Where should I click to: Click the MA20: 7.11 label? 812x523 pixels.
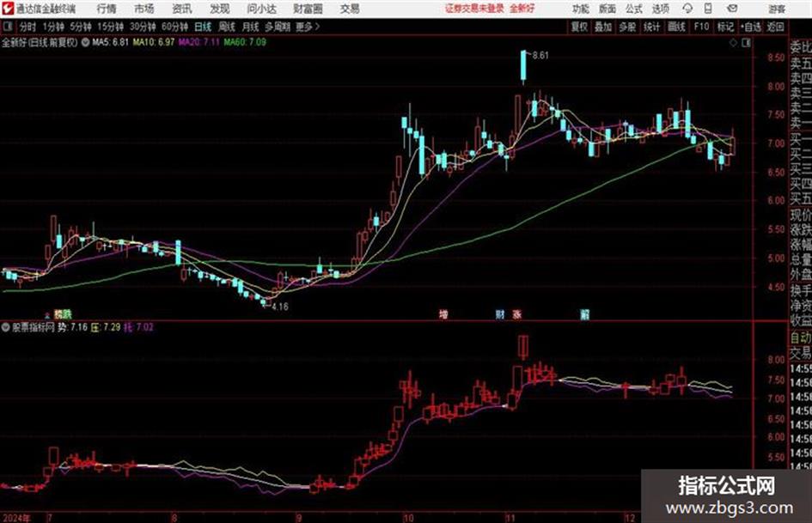coord(199,42)
